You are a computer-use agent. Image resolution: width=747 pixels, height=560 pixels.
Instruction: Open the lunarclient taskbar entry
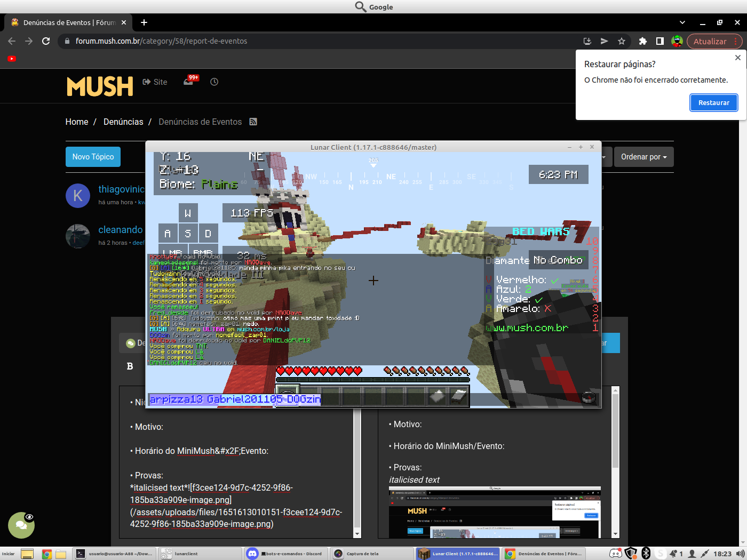click(x=200, y=554)
